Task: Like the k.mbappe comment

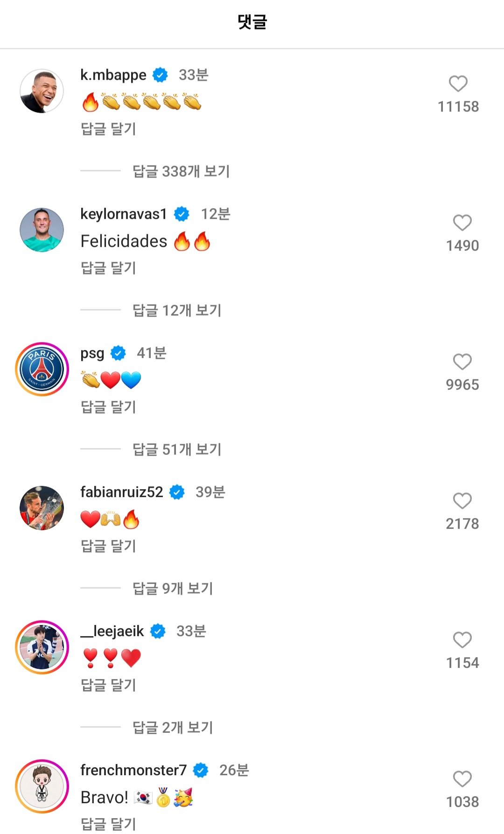Action: point(458,84)
